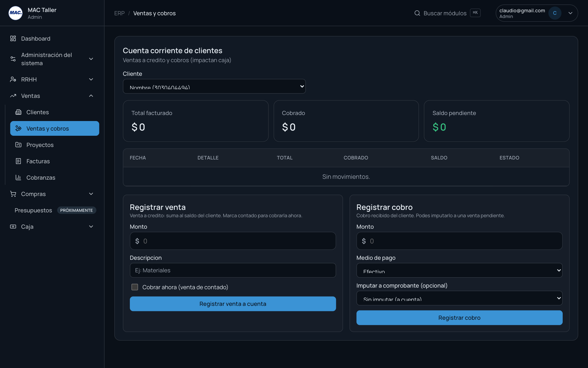The image size is (588, 368).
Task: Click the MAC Taller logo
Action: [x=16, y=13]
